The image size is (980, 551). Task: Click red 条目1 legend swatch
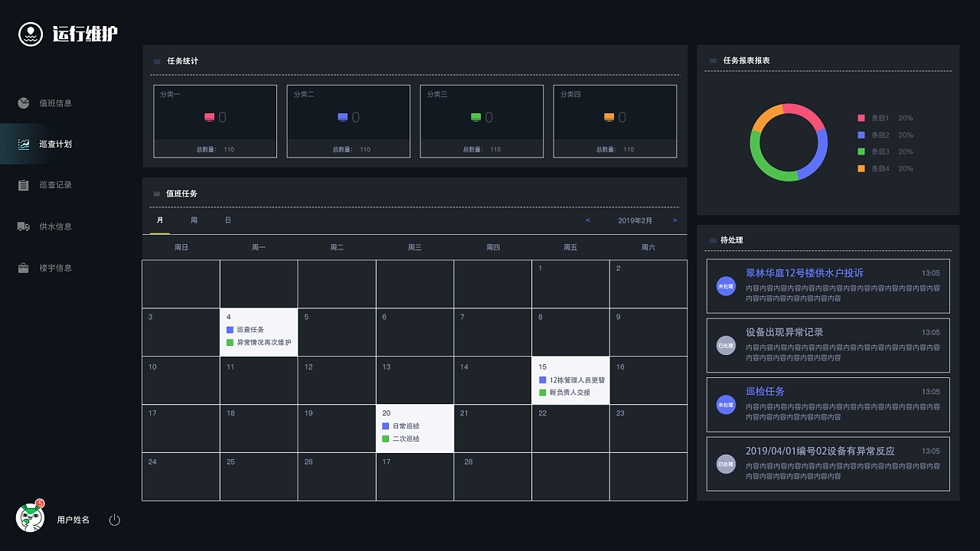[x=861, y=118]
